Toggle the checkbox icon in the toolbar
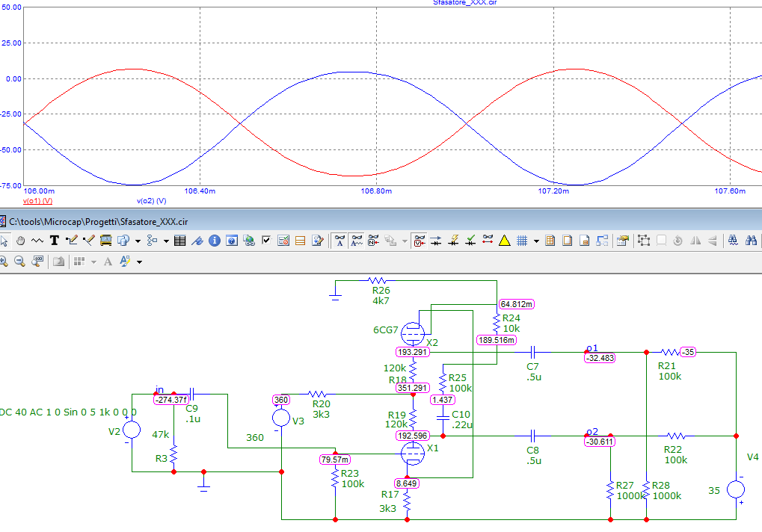The image size is (762, 532). pyautogui.click(x=266, y=241)
